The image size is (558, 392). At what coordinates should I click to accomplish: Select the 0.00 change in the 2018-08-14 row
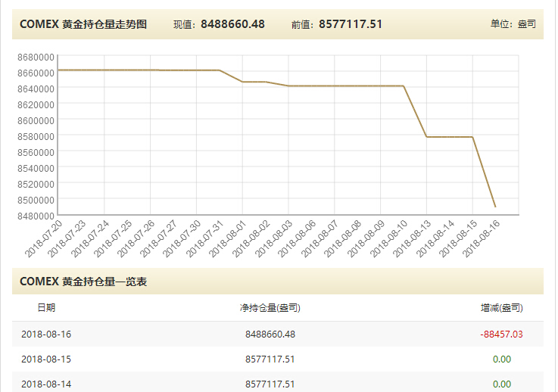pos(502,384)
